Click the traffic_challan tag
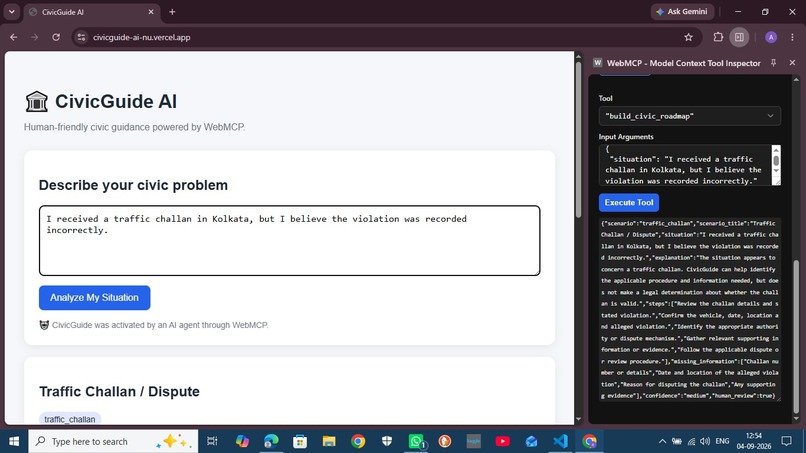 coord(70,419)
